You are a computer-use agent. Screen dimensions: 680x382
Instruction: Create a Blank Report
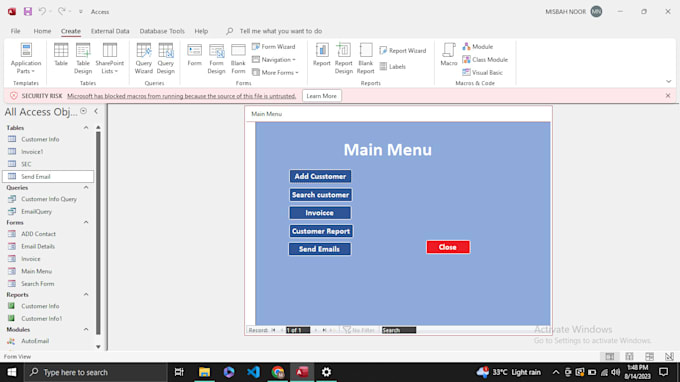(x=366, y=59)
